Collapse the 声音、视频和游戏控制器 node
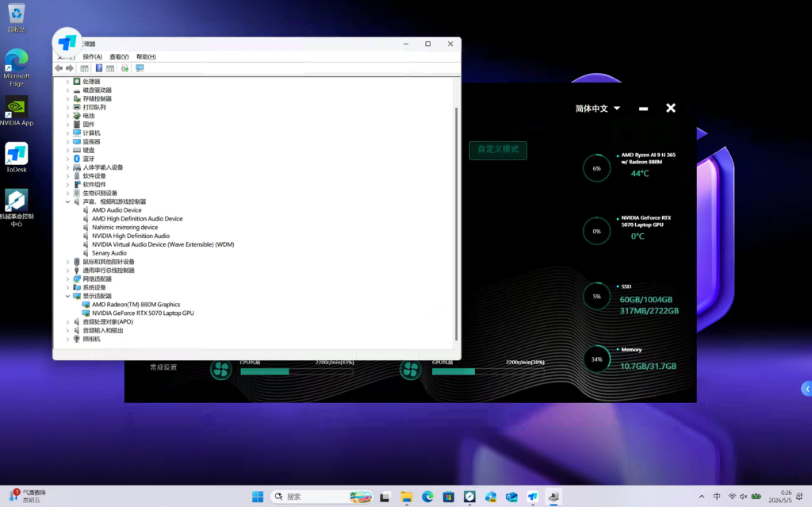 point(67,202)
